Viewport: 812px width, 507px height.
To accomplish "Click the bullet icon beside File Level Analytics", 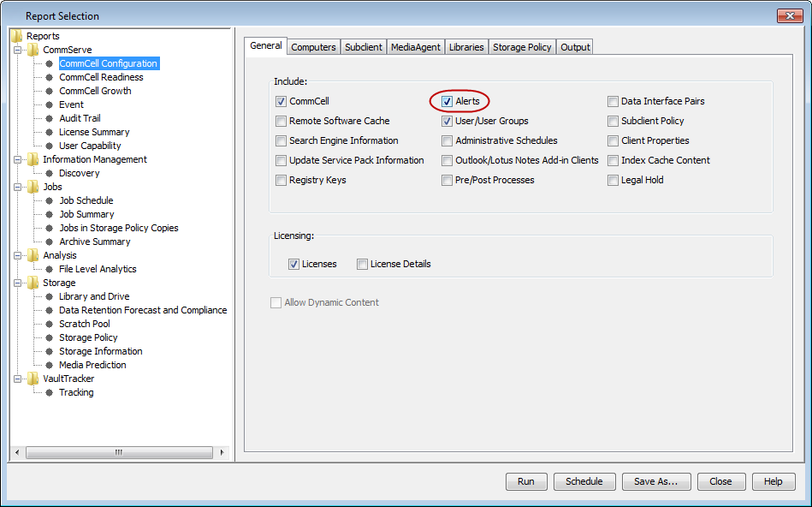I will [49, 269].
